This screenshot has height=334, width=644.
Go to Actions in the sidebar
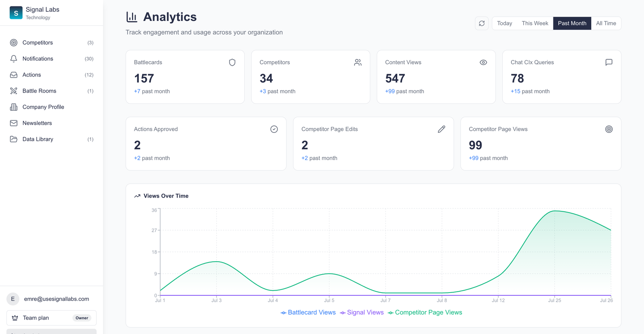click(52, 75)
